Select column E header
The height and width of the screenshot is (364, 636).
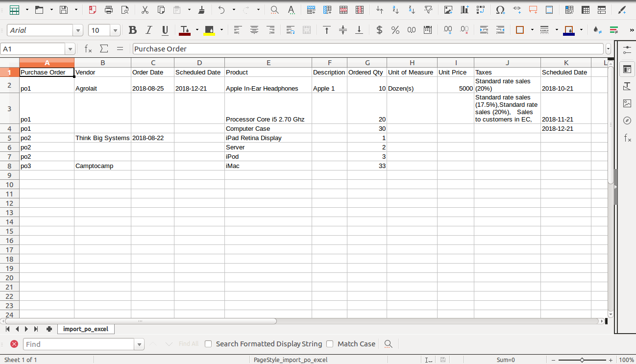pos(269,63)
